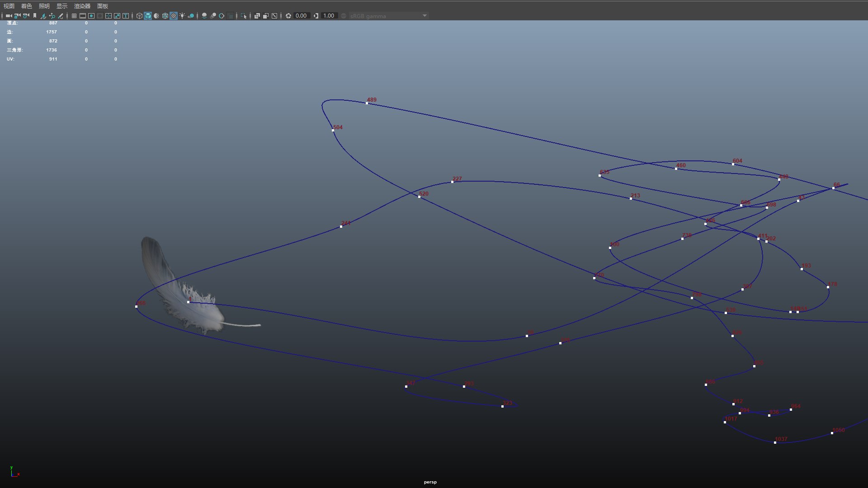Click the Exposure aperture icon
Image resolution: width=868 pixels, height=488 pixels.
coord(288,16)
